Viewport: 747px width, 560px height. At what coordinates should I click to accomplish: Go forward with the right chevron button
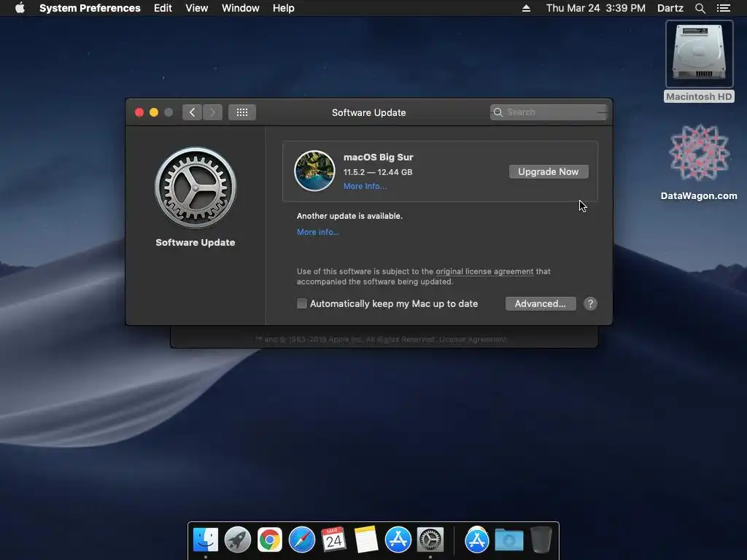(212, 112)
